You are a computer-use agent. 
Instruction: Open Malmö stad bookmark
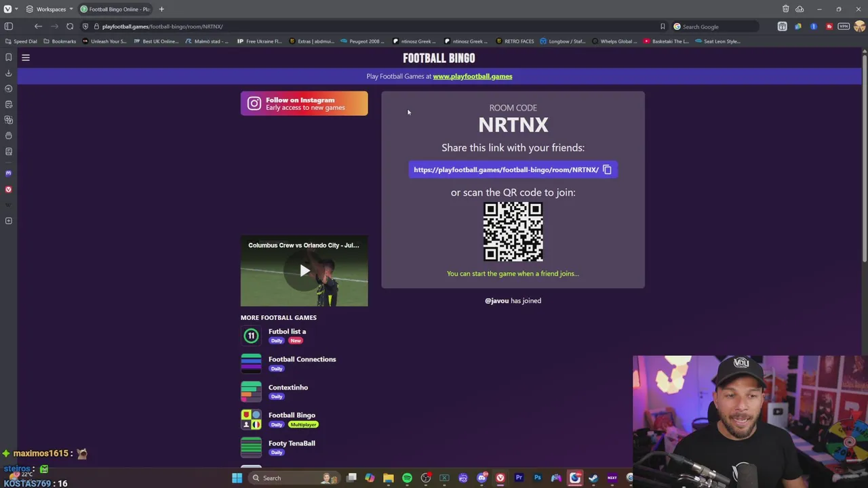(207, 41)
